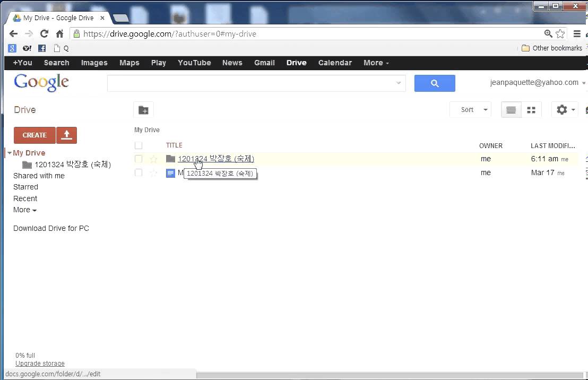Expand the More list in the sidebar
This screenshot has width=588, height=380.
pyautogui.click(x=25, y=210)
